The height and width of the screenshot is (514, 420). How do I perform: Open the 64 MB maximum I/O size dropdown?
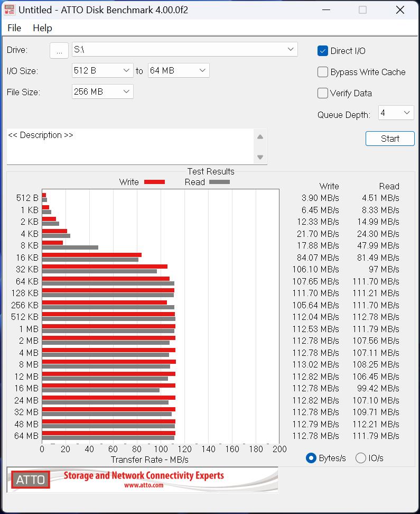pos(179,70)
